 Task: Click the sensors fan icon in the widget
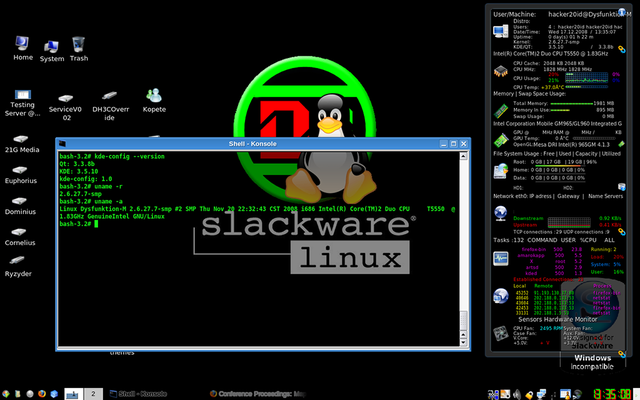tap(500, 333)
